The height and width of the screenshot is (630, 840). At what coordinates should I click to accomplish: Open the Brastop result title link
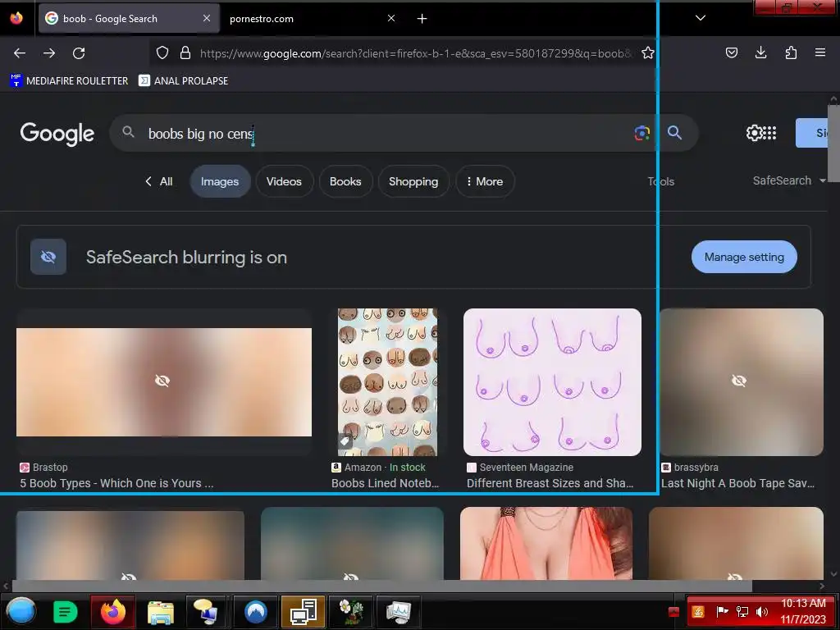116,483
